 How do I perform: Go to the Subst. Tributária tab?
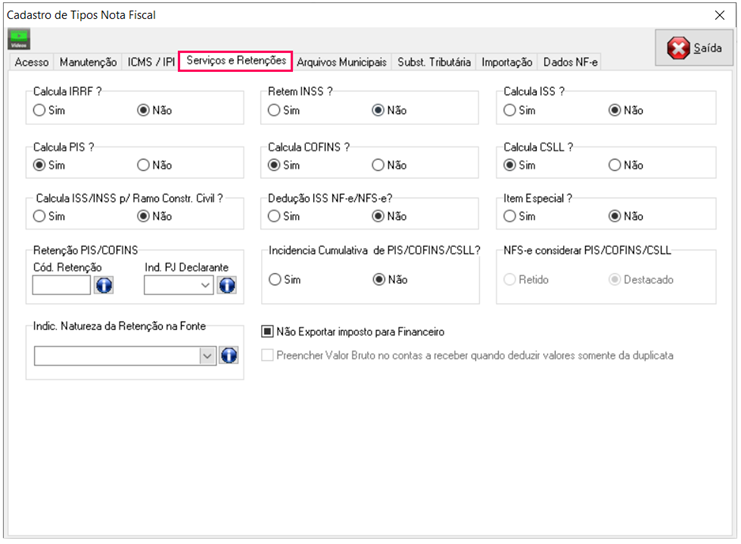point(434,62)
